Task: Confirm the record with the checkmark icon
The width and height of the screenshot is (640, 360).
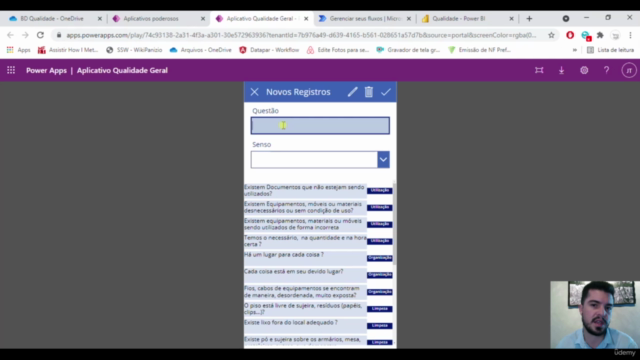Action: [386, 92]
